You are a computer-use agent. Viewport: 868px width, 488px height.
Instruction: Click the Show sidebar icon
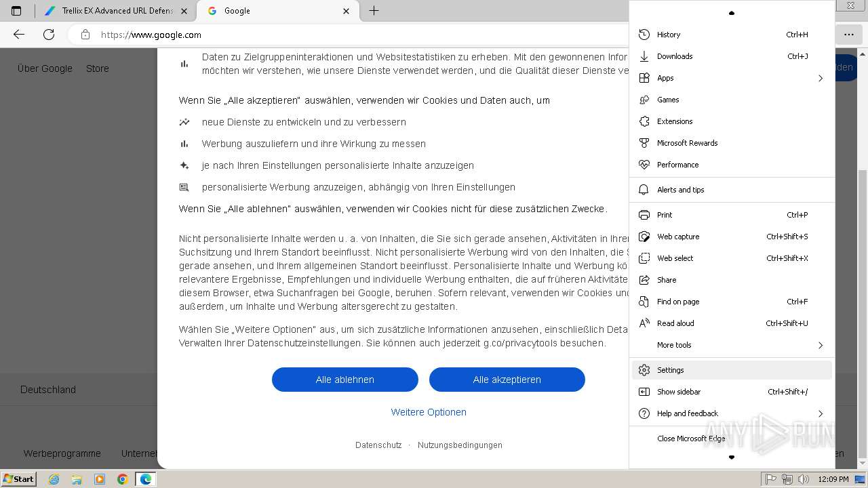pos(644,392)
